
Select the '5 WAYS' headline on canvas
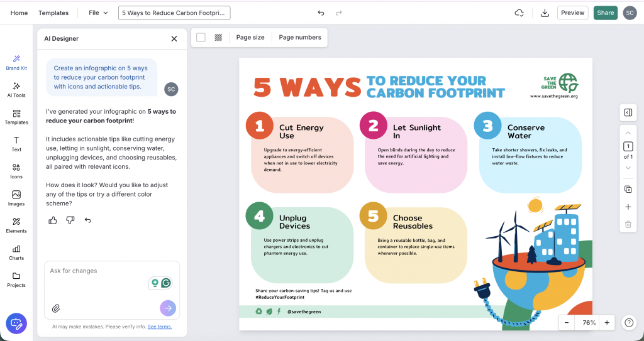coord(307,87)
